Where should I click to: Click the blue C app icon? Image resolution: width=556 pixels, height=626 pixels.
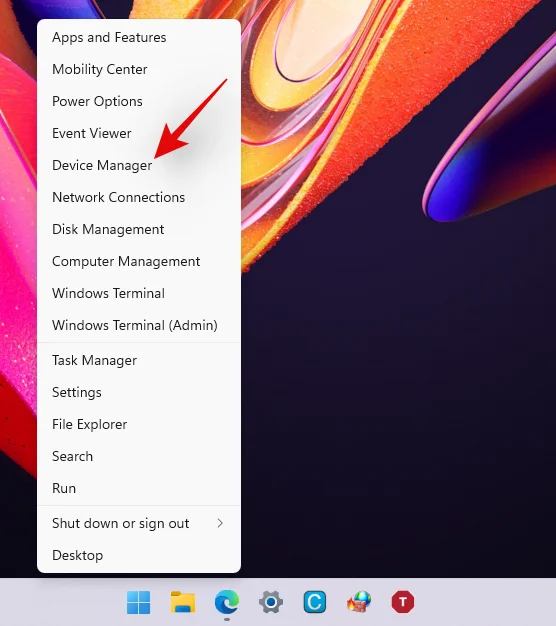[315, 602]
